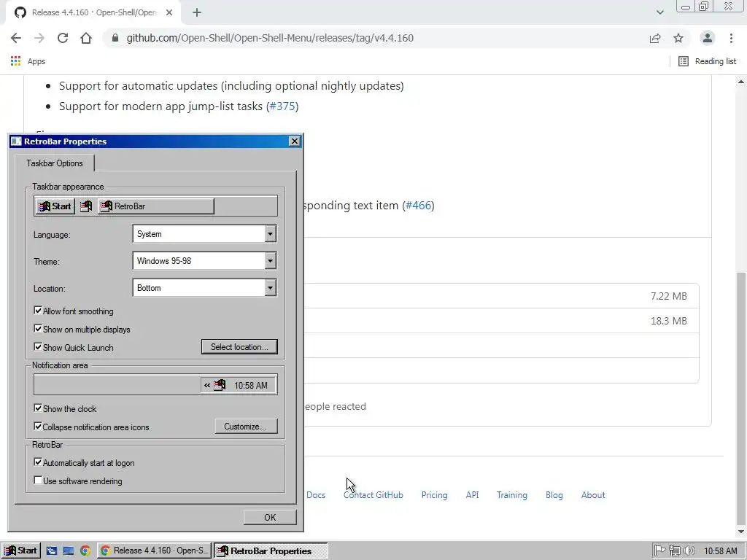Toggle Show Quick Launch checkbox
This screenshot has height=560, width=747.
[38, 347]
